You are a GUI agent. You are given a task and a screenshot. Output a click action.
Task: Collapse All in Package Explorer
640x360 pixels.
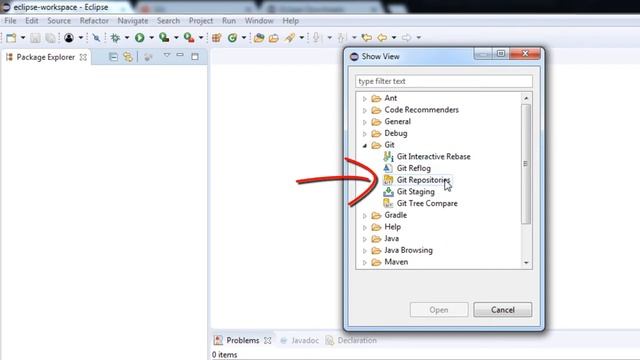click(113, 57)
